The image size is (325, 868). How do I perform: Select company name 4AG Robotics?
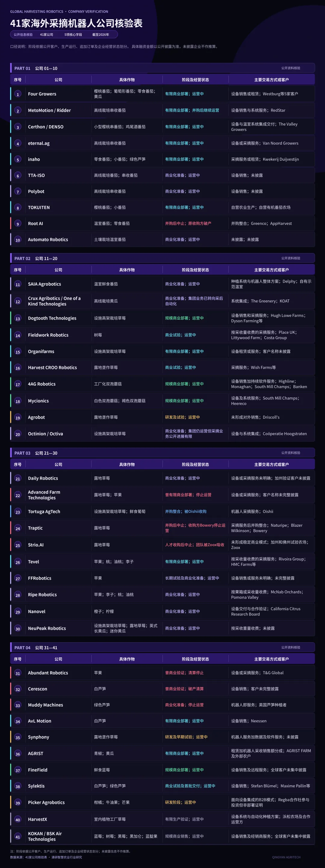click(x=42, y=384)
